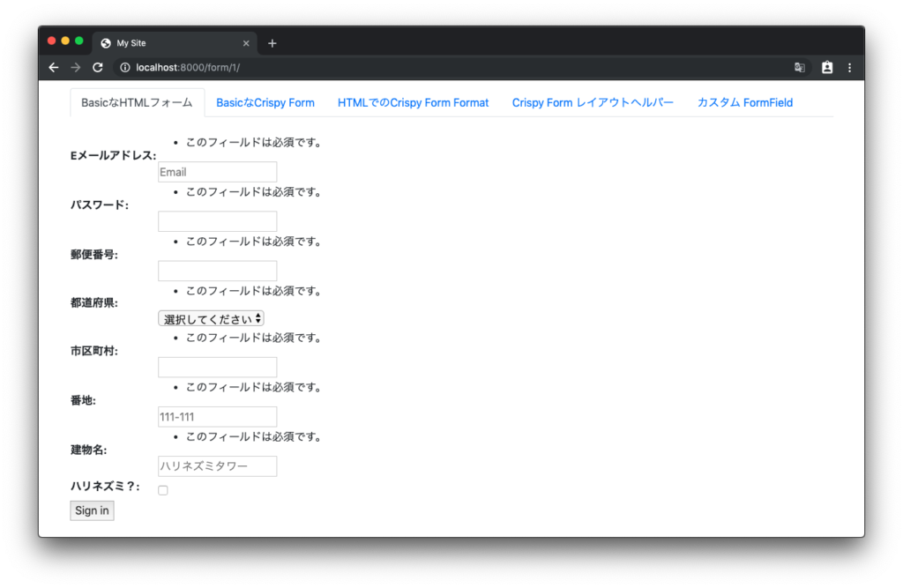Open the HTMLでのCrispy Form Format tab
903x588 pixels.
pyautogui.click(x=413, y=102)
